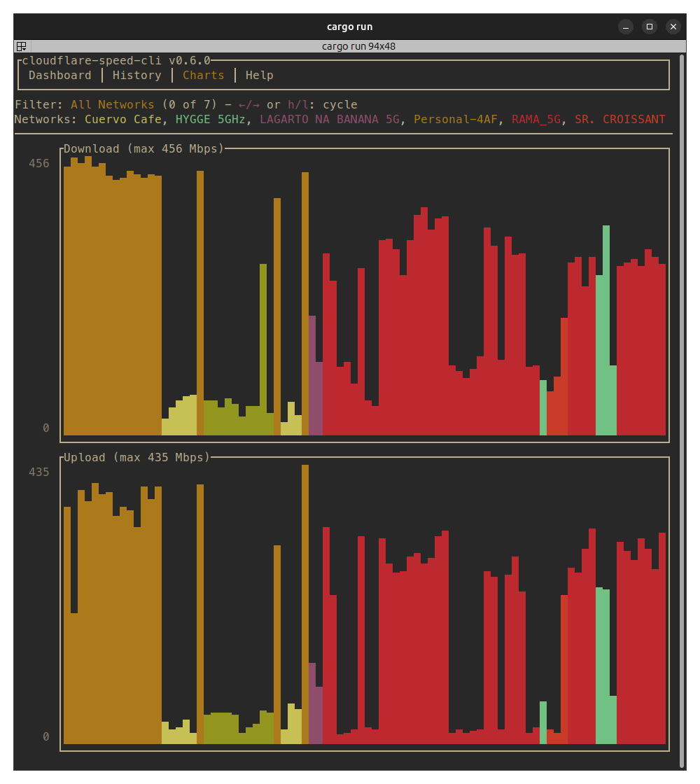Select the HYGGE 5GHz network
This screenshot has height=784, width=700.
[209, 119]
